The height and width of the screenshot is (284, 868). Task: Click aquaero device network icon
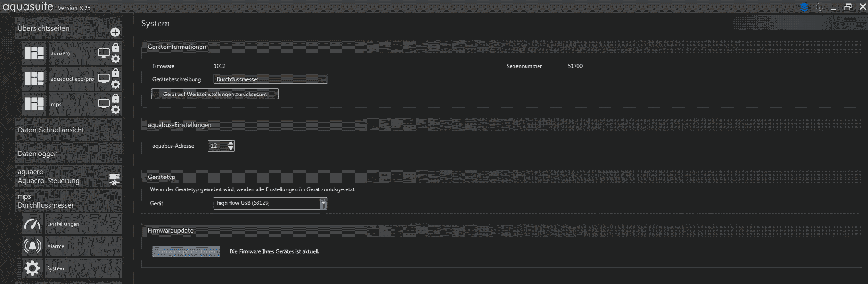click(x=114, y=179)
